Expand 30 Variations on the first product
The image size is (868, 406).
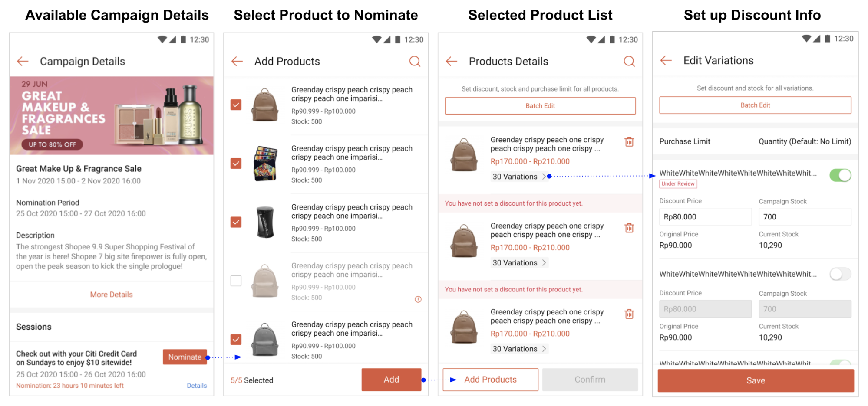(519, 177)
